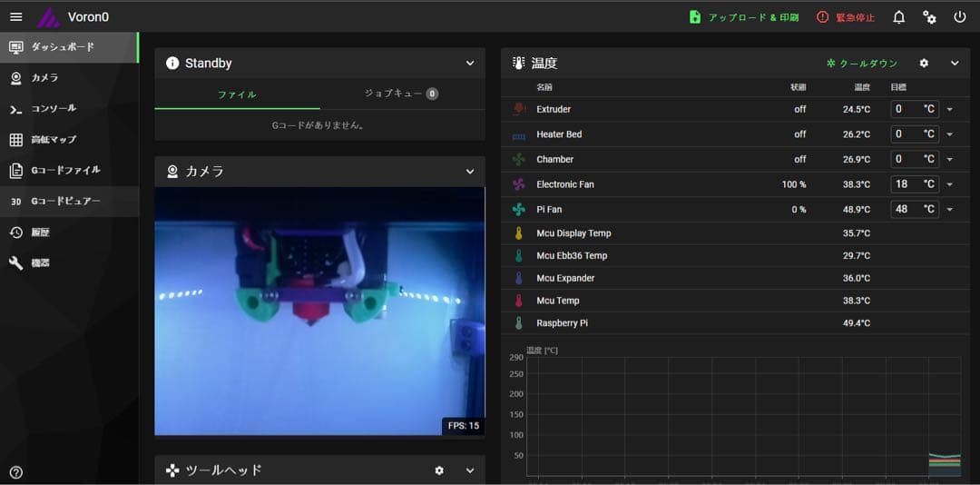
Task: Click the Extruder heater icon
Action: click(x=519, y=109)
